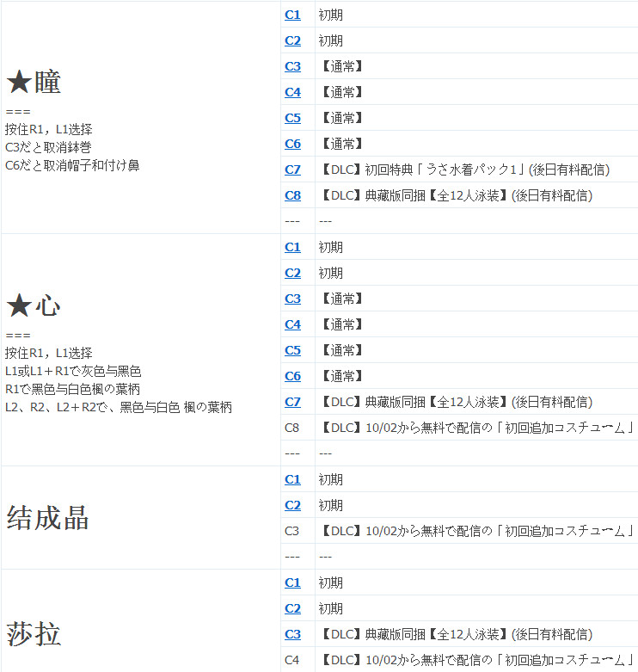Open the C2 link under ★瞳
The image size is (638, 672).
(x=292, y=40)
